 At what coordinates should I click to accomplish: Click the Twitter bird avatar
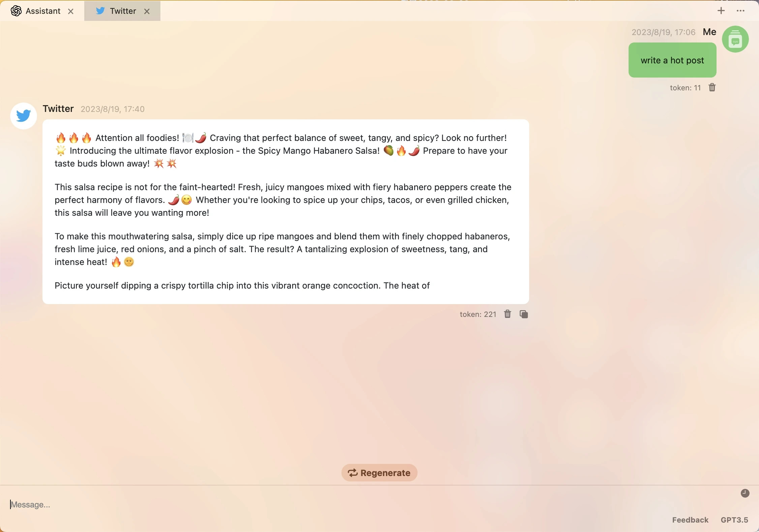(24, 116)
